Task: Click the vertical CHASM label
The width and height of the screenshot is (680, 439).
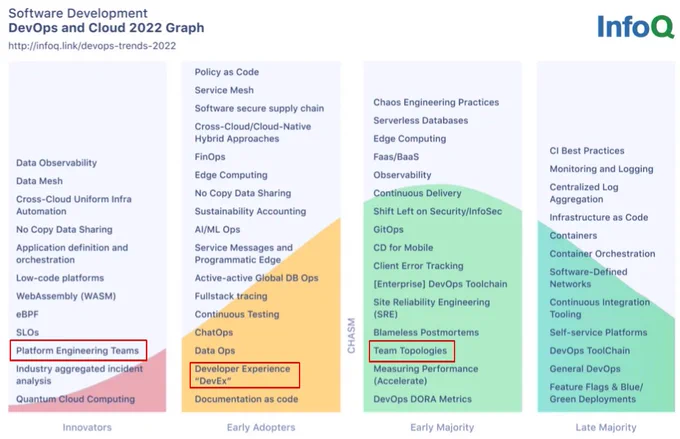Action: (x=351, y=335)
